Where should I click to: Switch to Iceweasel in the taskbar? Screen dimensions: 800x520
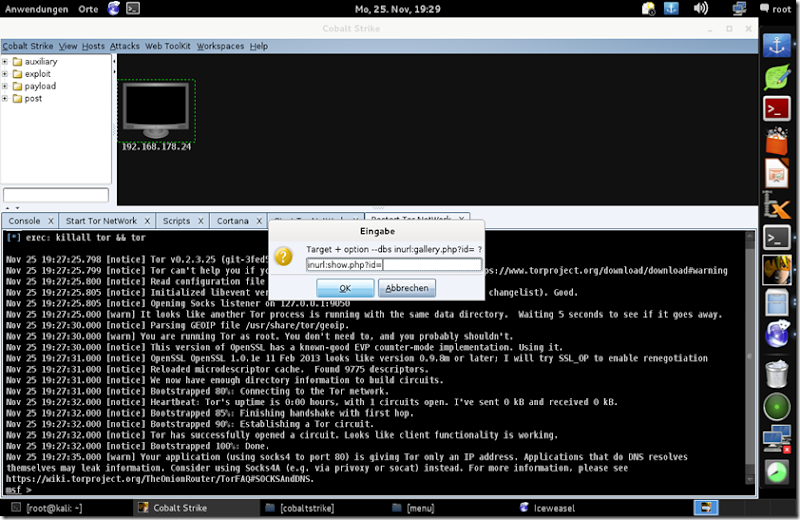(x=547, y=508)
